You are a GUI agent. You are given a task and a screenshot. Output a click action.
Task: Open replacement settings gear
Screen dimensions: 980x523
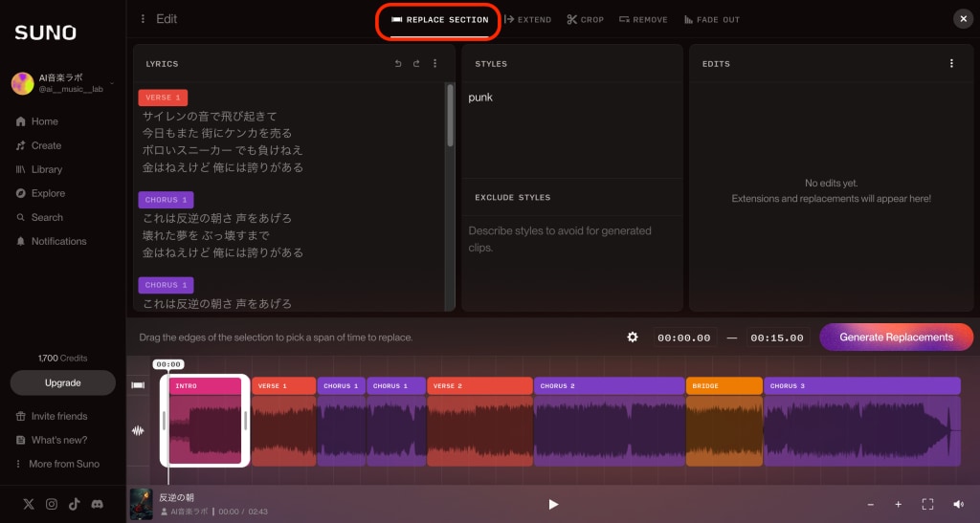(x=633, y=337)
